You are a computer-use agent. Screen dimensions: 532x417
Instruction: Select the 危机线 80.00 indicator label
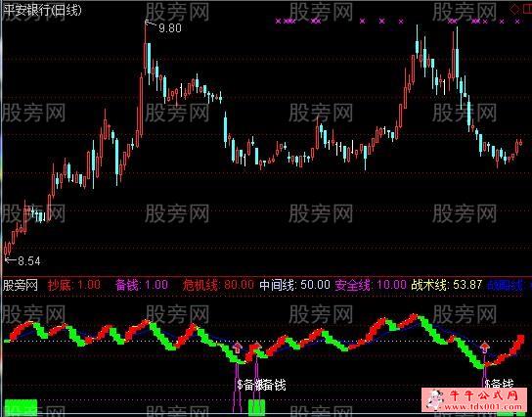218,285
